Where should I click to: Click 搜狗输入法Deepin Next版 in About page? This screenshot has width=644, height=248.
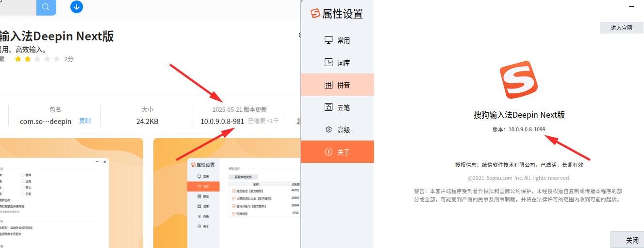coord(519,115)
